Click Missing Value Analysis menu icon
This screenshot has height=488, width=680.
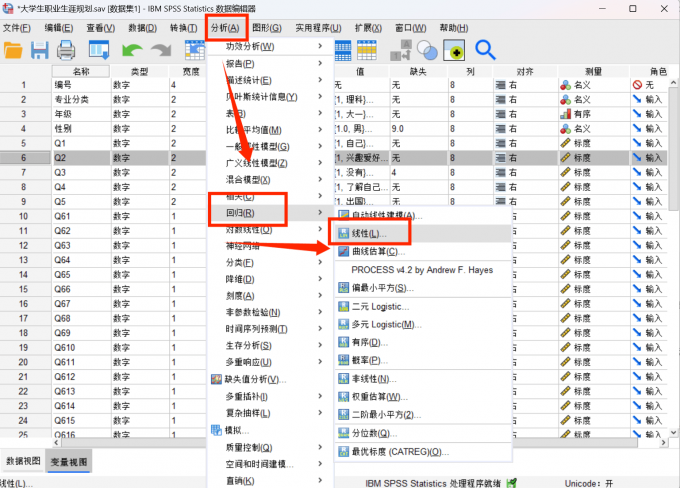tap(216, 380)
